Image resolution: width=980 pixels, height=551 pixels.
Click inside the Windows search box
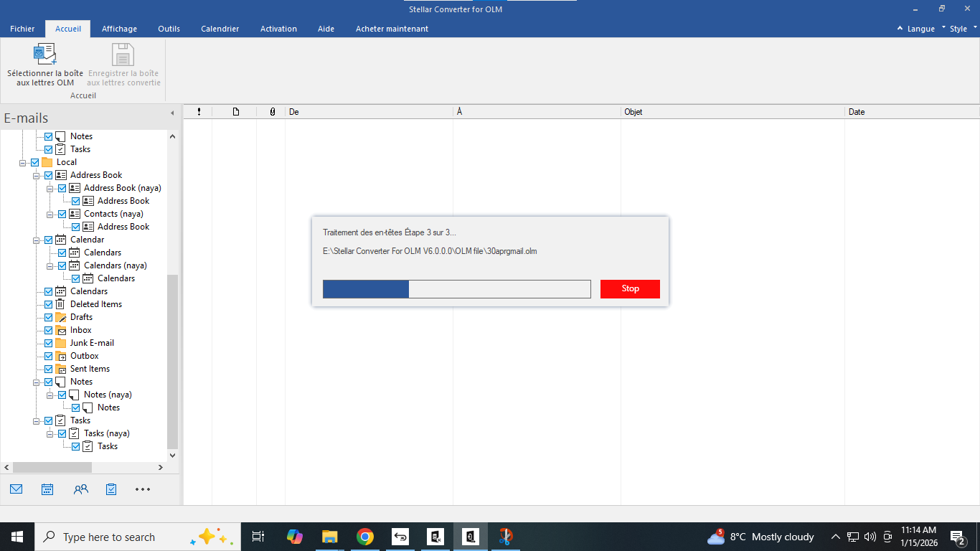tap(108, 536)
